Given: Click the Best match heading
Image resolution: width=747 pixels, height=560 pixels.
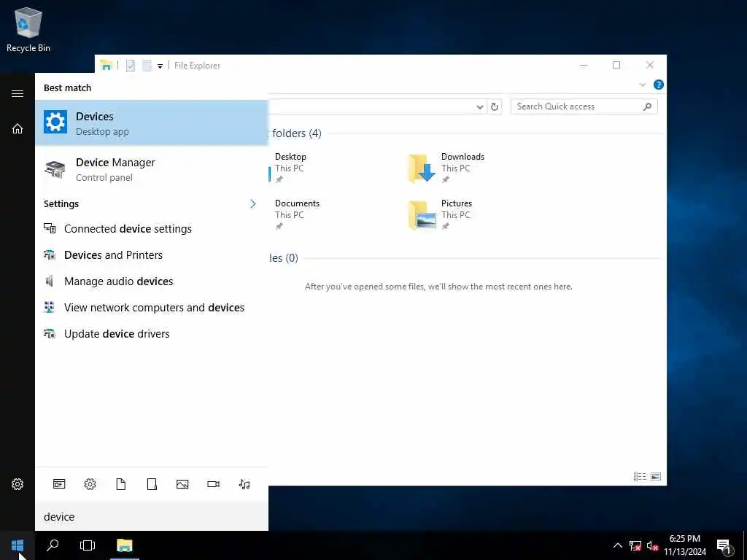Looking at the screenshot, I should click(68, 87).
